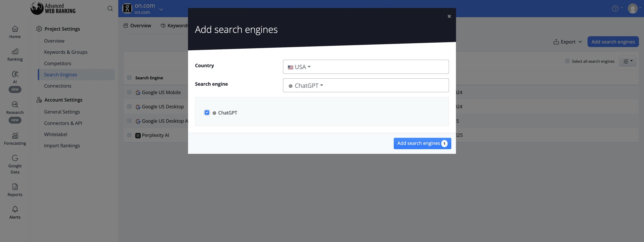Click the Google US Mobile row text
The height and width of the screenshot is (242, 644).
[161, 92]
